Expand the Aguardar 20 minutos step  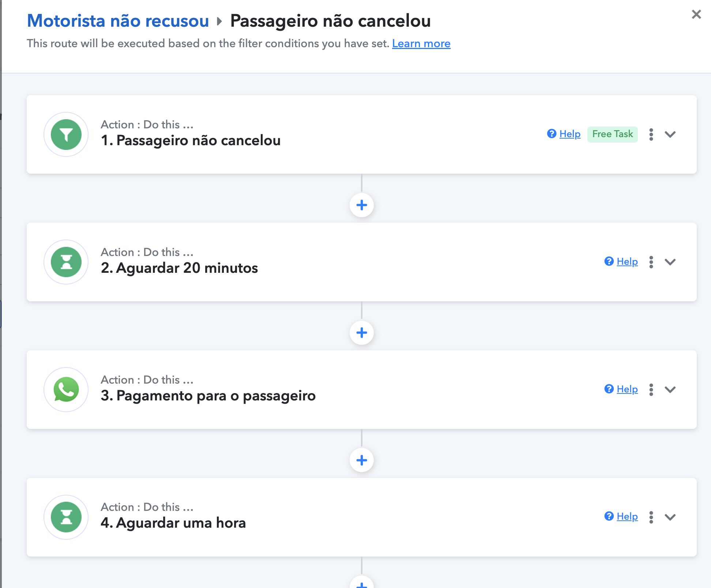tap(670, 262)
